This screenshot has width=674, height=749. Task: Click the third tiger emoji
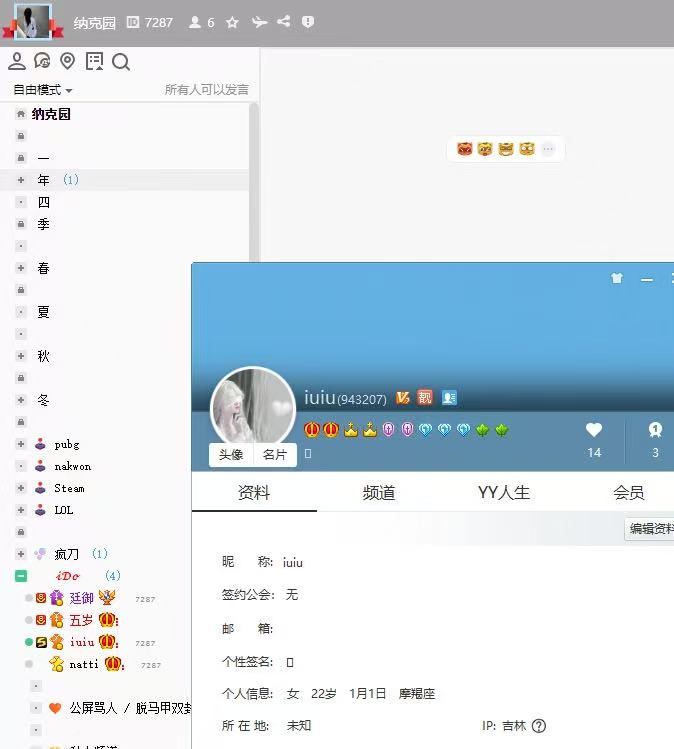click(506, 149)
